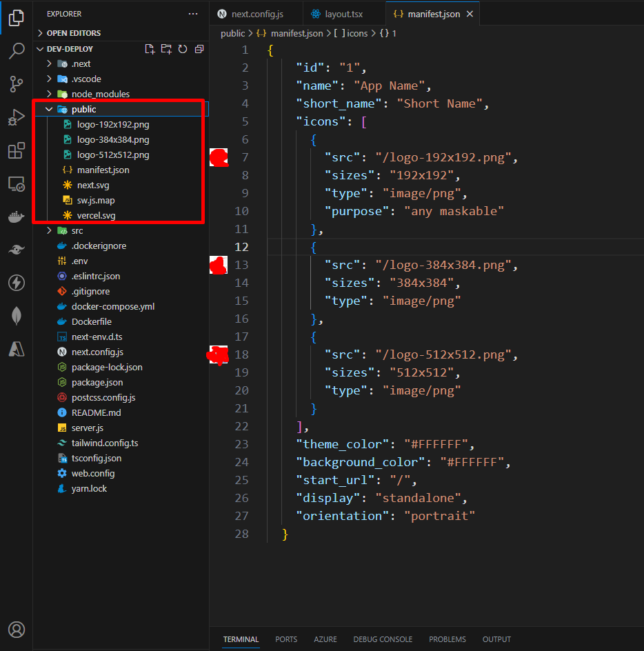644x651 pixels.
Task: Open the OUTPUT panel tab
Action: (x=496, y=639)
